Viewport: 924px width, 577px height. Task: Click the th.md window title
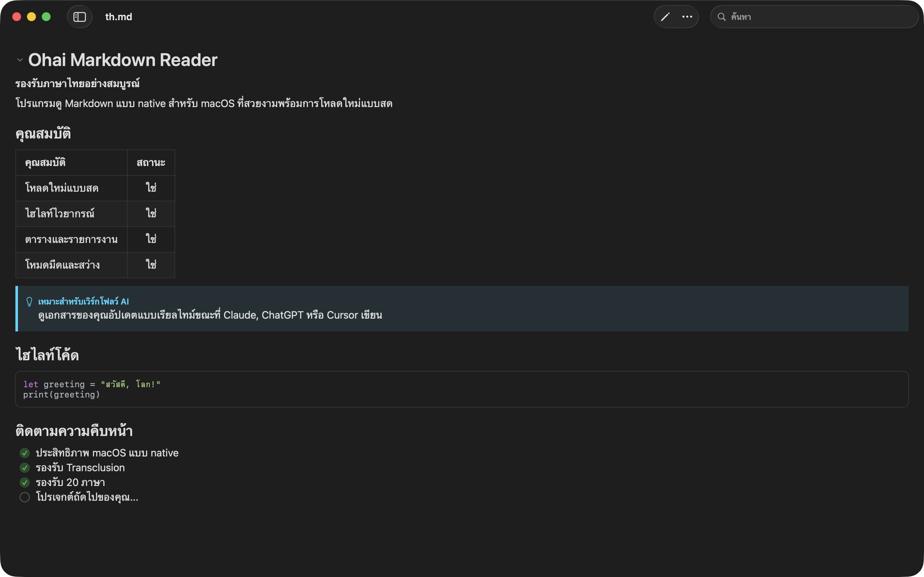pyautogui.click(x=118, y=17)
